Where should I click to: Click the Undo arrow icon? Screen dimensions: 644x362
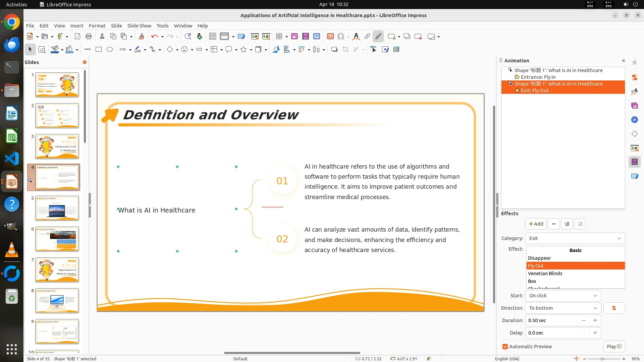(155, 37)
